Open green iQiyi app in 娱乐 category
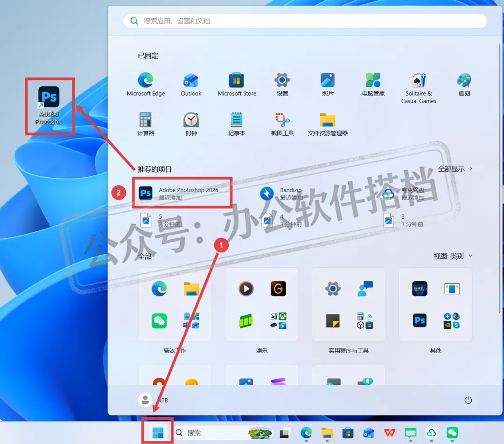 [246, 320]
